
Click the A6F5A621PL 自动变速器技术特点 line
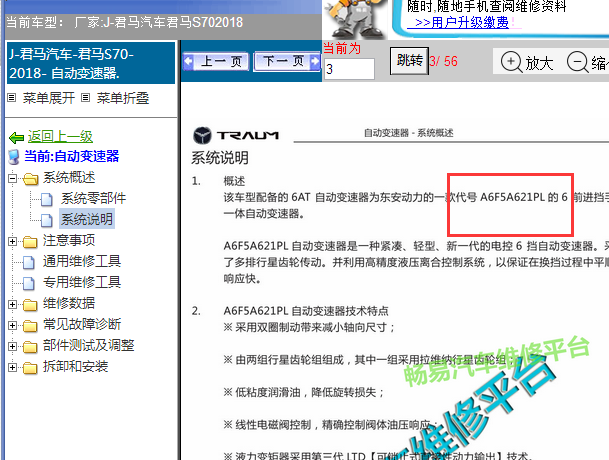(306, 311)
